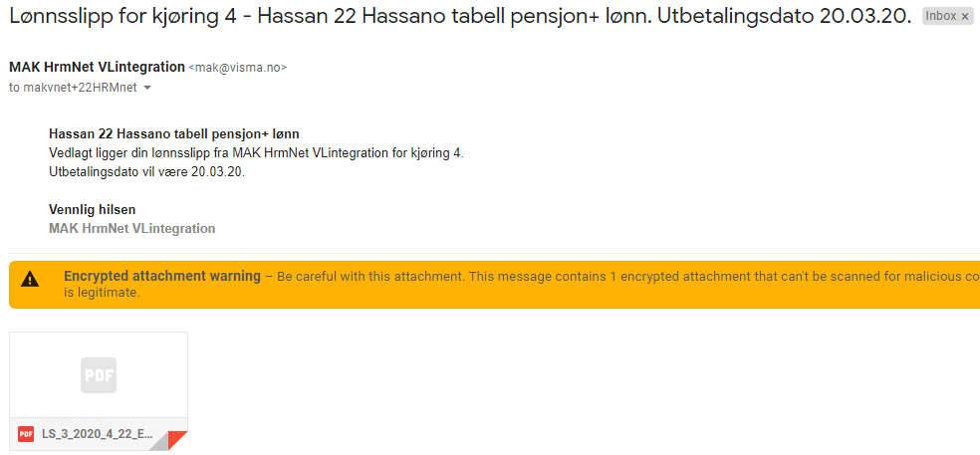Click the 'Vennlig hilsen' closing text
Image resolution: width=980 pixels, height=455 pixels.
[x=92, y=210]
